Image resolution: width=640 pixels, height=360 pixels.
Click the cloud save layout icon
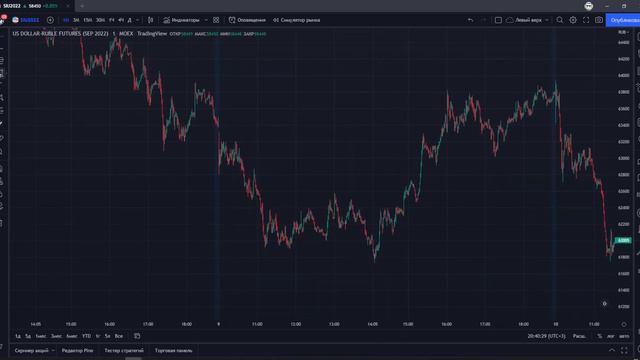[510, 20]
